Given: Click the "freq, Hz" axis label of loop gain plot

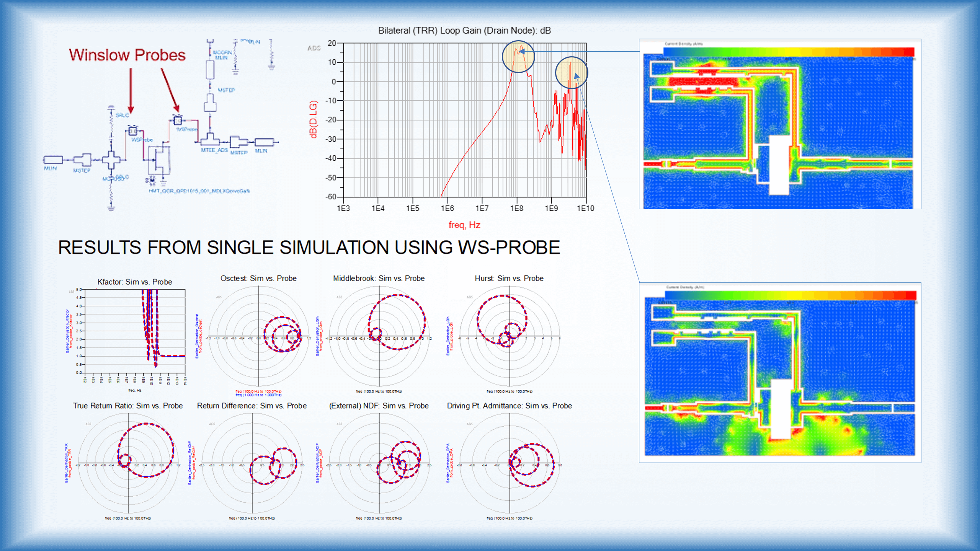Looking at the screenshot, I should pyautogui.click(x=464, y=225).
